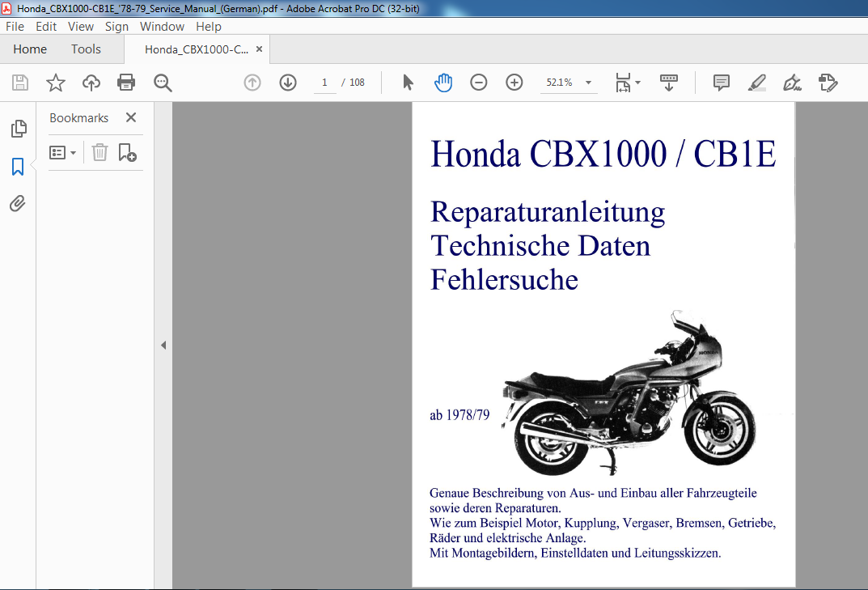This screenshot has height=590, width=868.
Task: Select the arrow Selection tool
Action: point(408,83)
